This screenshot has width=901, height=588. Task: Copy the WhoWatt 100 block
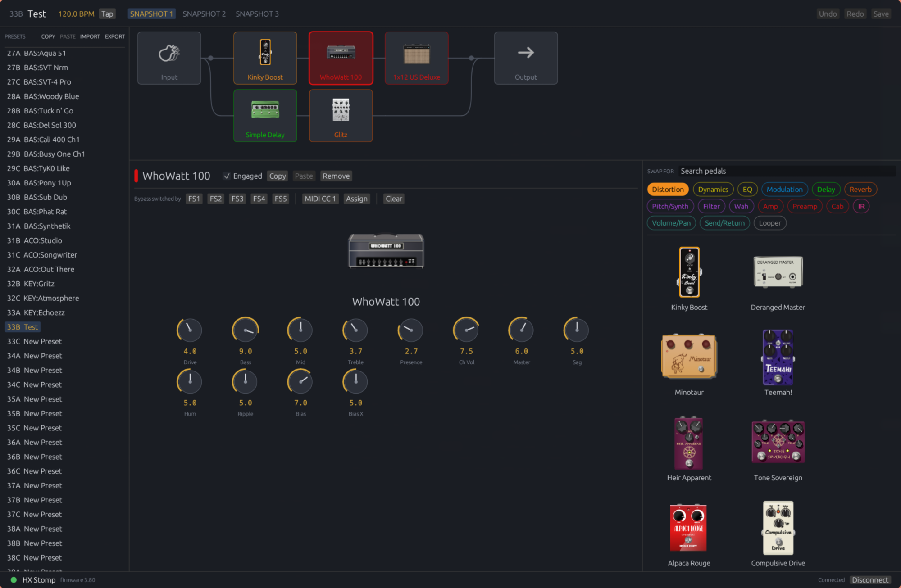click(278, 176)
